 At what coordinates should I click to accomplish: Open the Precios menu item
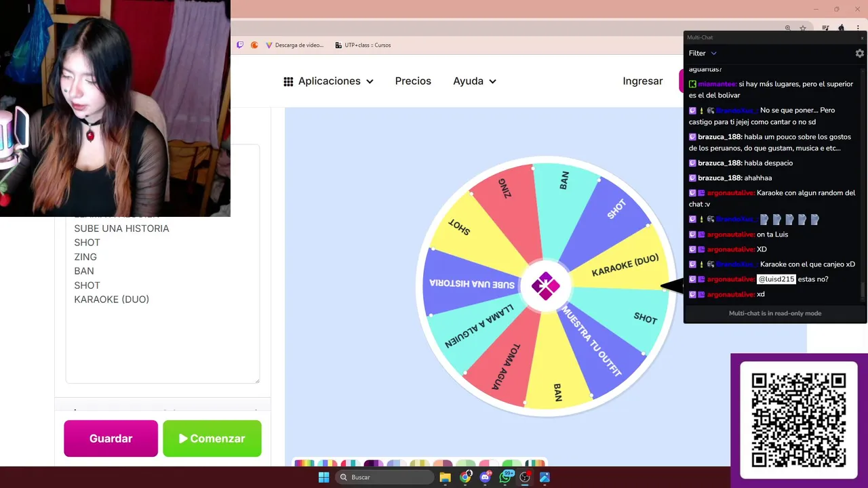413,81
